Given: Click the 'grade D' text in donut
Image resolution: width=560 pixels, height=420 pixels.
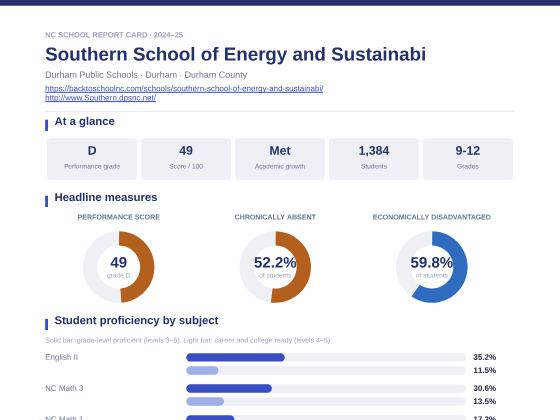Looking at the screenshot, I should (119, 275).
